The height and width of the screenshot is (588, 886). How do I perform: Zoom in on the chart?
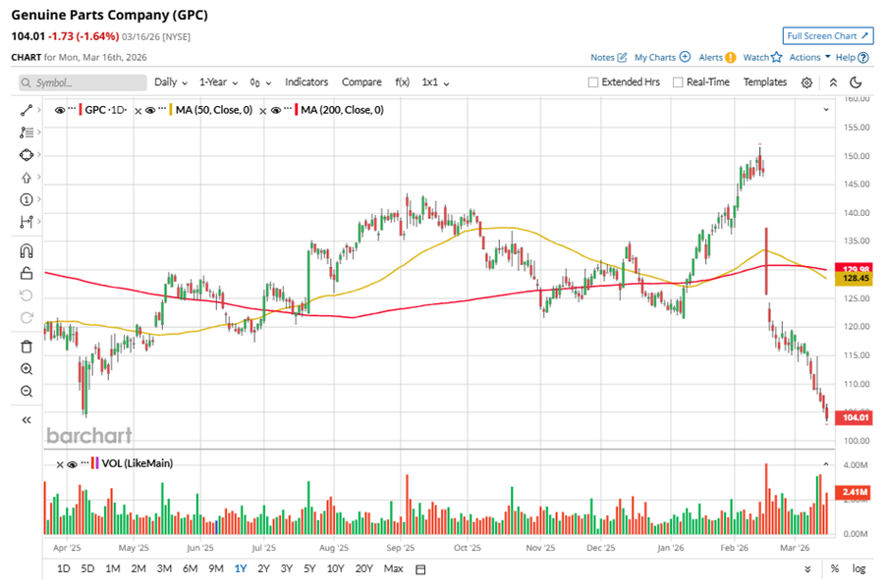point(26,369)
